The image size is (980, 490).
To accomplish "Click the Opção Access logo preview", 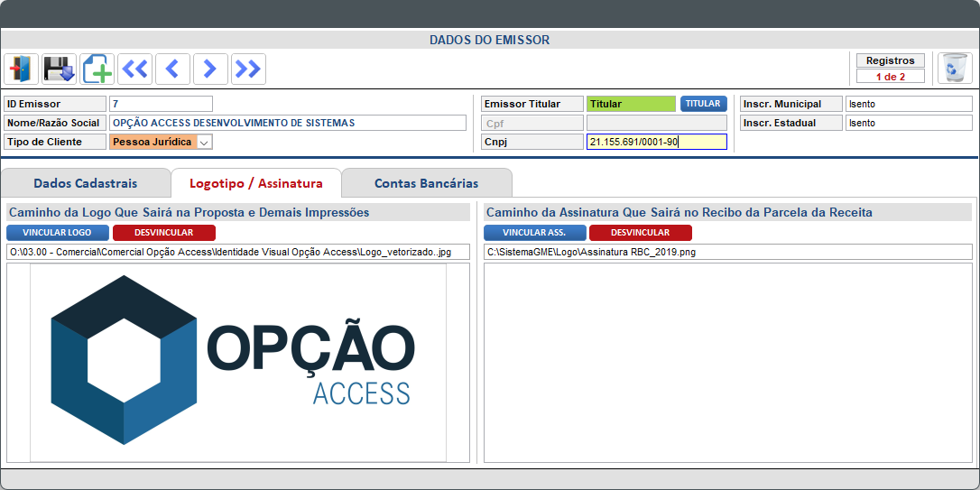I will click(238, 363).
